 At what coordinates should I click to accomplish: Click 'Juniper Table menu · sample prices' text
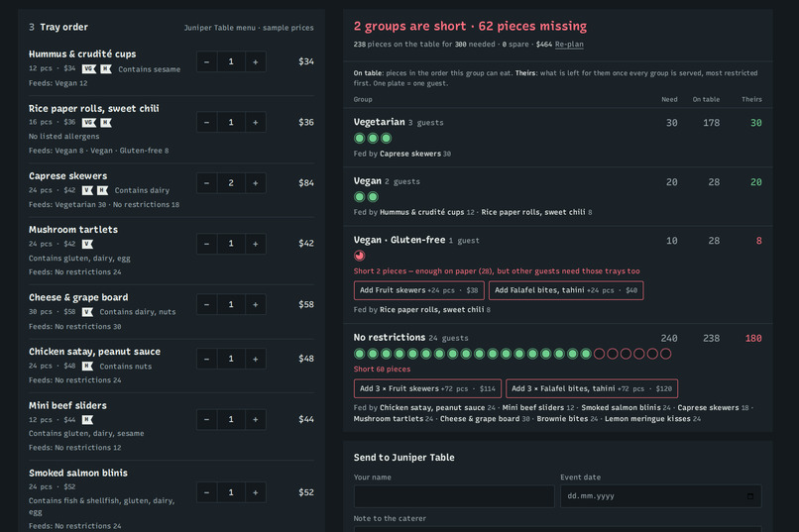249,28
